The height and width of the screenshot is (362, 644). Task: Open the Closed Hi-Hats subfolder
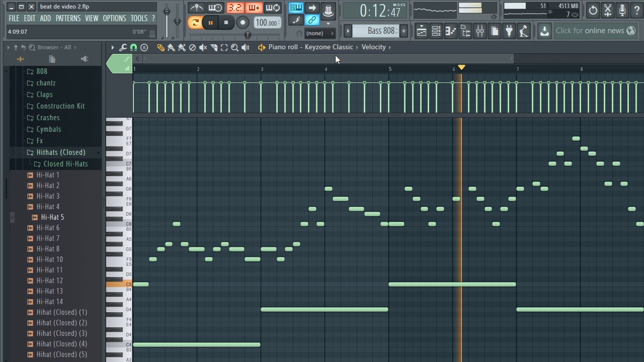coord(65,164)
